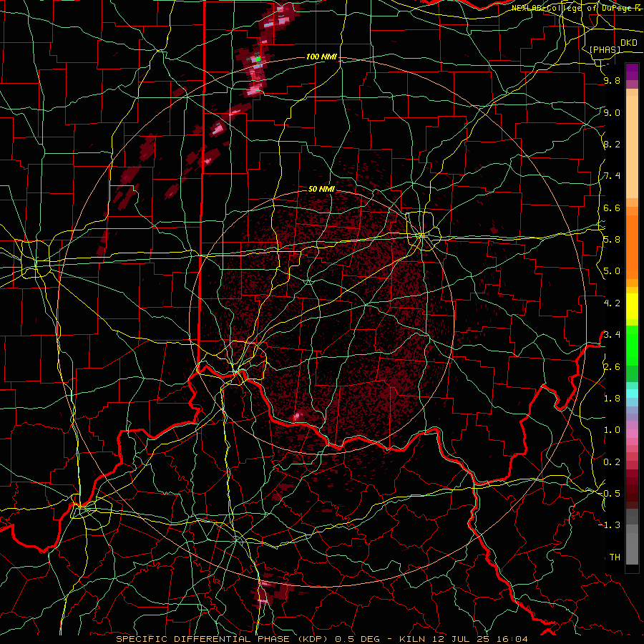Click the "50 NMI" range ring label
This screenshot has width=644, height=644.
tap(321, 189)
